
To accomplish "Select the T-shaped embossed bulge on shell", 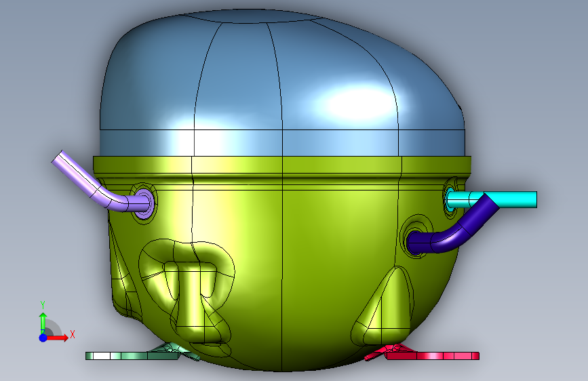I will [187, 292].
